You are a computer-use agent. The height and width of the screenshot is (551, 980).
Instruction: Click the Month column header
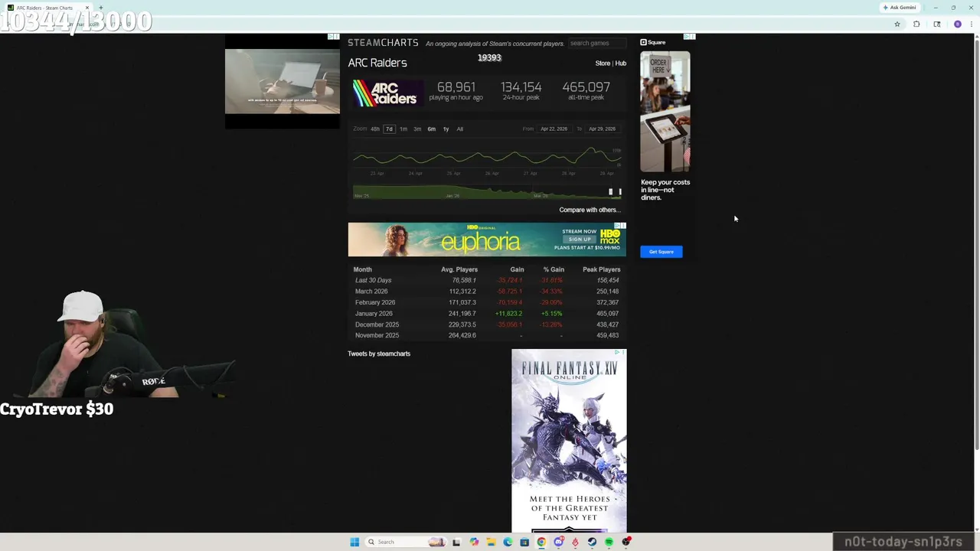tap(363, 269)
